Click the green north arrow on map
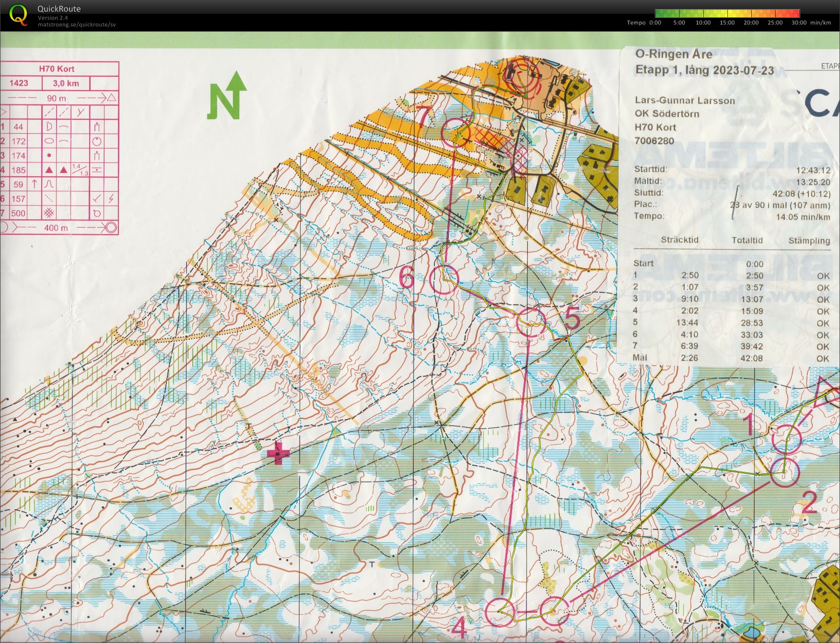This screenshot has width=840, height=643. pyautogui.click(x=228, y=96)
